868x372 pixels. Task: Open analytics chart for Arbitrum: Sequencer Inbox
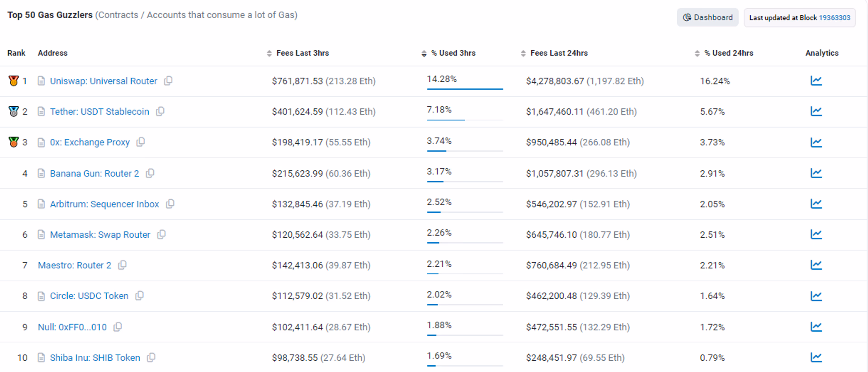point(816,204)
